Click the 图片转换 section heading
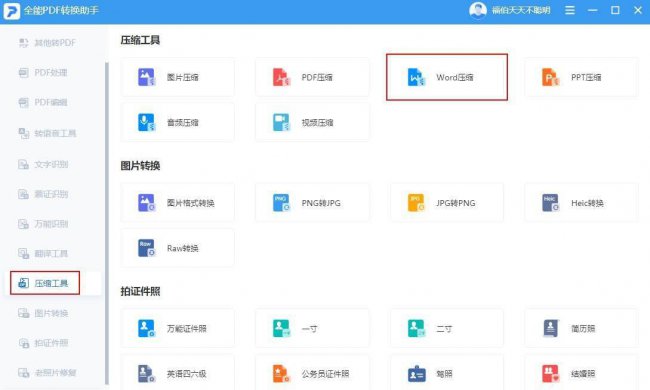Viewport: 650px width, 390px height. (x=140, y=166)
